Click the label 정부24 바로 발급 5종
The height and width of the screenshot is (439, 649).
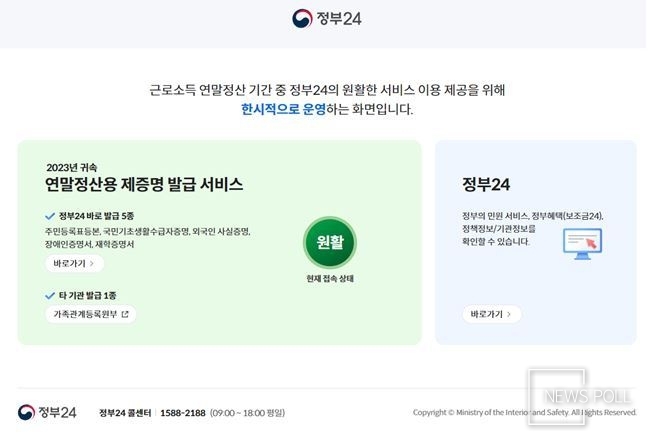tap(96, 216)
